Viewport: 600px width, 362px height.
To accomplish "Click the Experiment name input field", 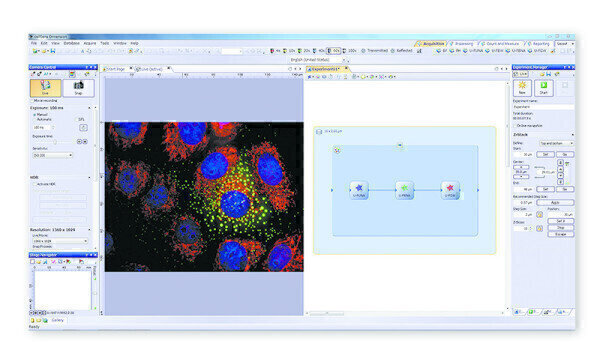I will [543, 107].
